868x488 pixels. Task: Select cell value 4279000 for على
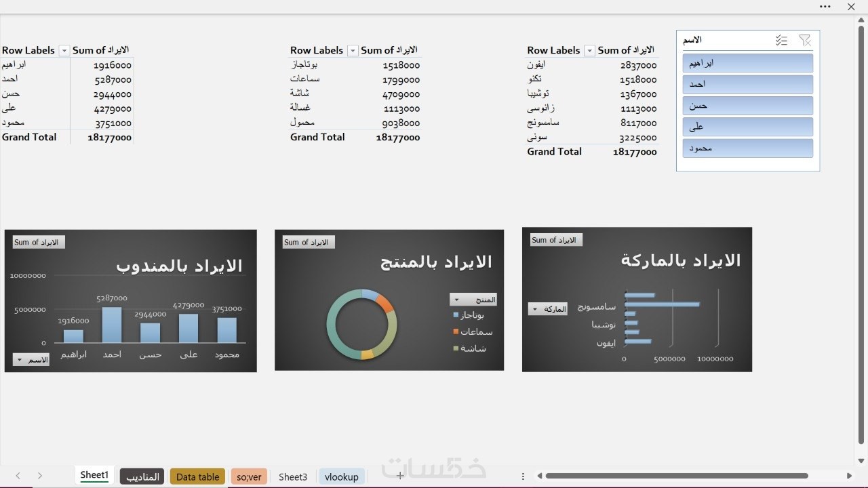[113, 108]
